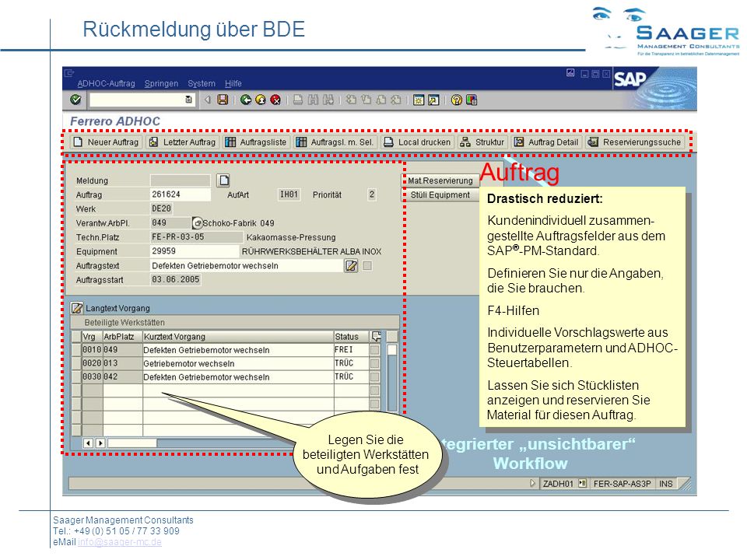Screen dimensions: 747x560
Task: Click the Reservierungssuche button
Action: click(x=635, y=142)
